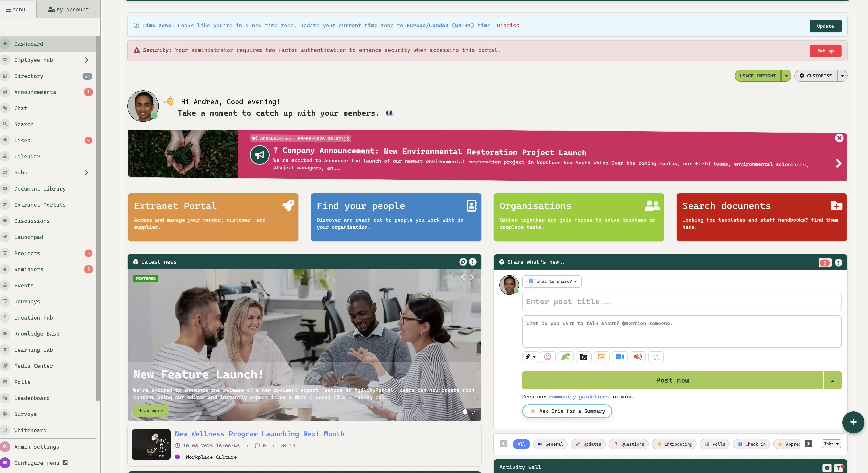Switch to the My account tab
The width and height of the screenshot is (868, 473).
[x=68, y=9]
